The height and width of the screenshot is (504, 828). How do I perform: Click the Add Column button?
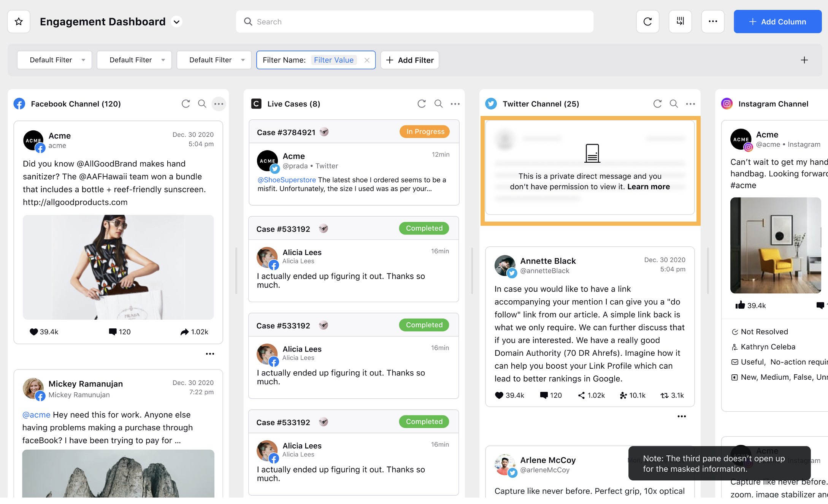coord(777,22)
